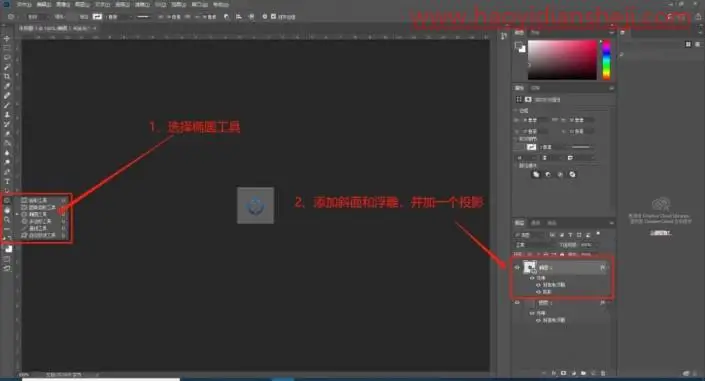
Task: Click the add layer mask icon
Action: [563, 373]
